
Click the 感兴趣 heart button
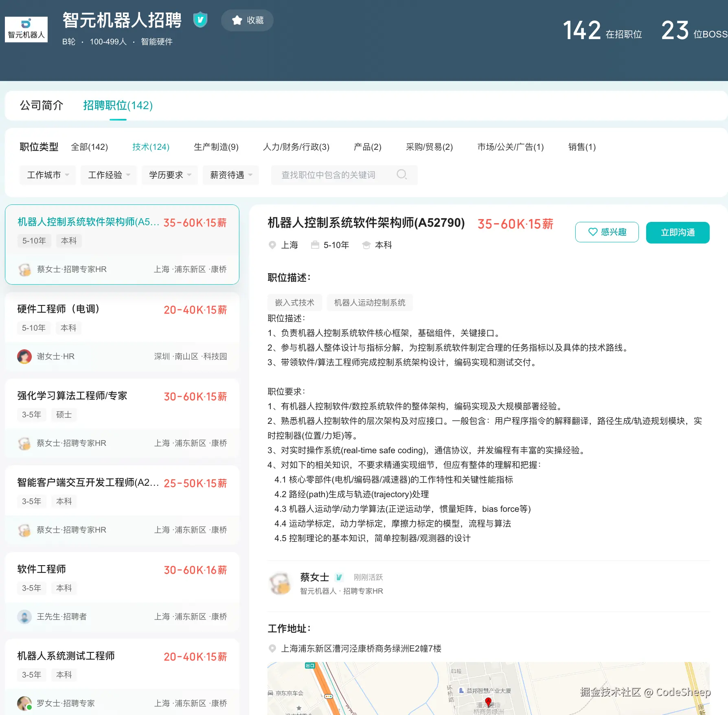607,232
